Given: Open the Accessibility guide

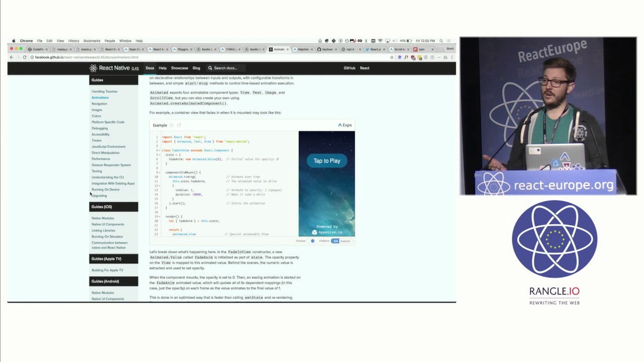Looking at the screenshot, I should click(101, 134).
